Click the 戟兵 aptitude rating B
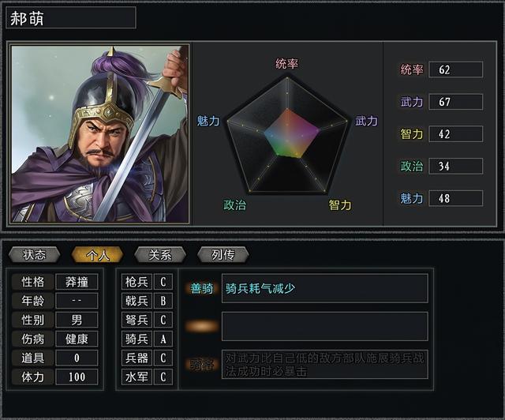This screenshot has height=420, width=505. tap(163, 301)
